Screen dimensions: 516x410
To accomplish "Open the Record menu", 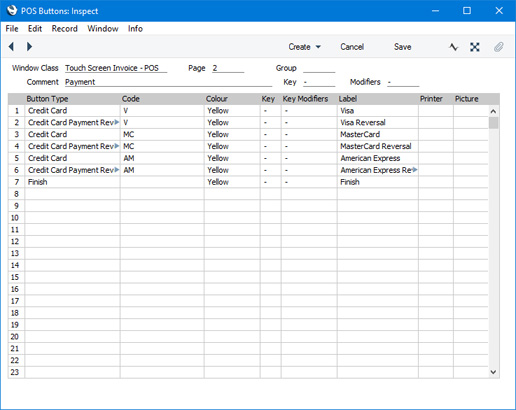I will pyautogui.click(x=64, y=29).
